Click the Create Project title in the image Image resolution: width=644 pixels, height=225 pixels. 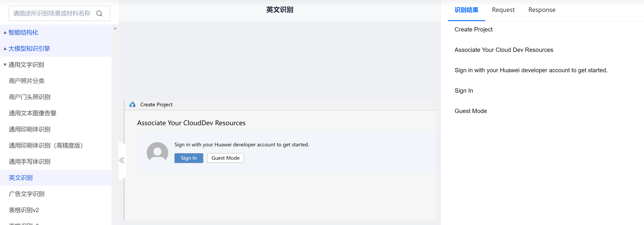[x=156, y=105]
